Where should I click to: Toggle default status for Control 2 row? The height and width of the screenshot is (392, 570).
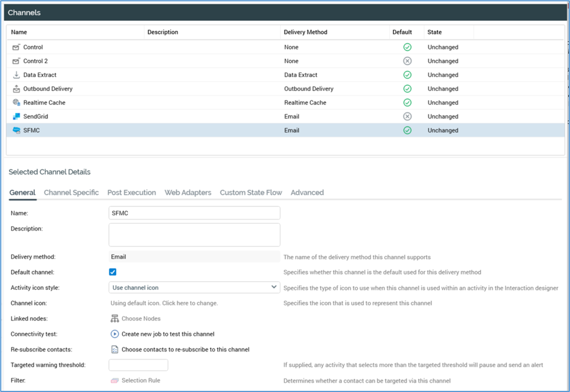tap(407, 61)
